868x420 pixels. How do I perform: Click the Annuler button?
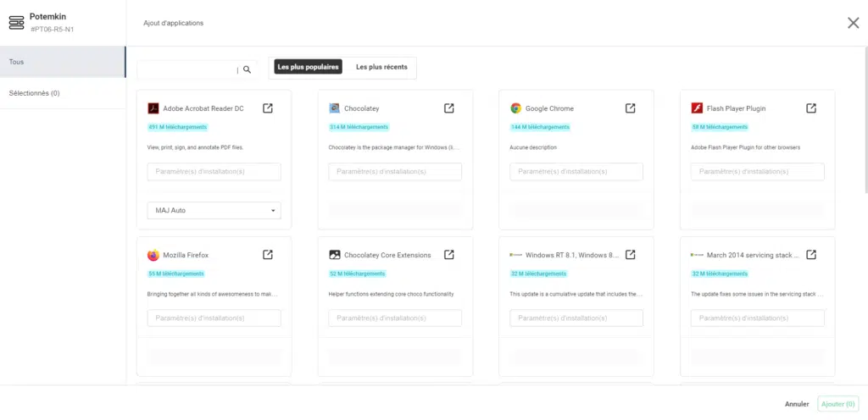pos(797,404)
